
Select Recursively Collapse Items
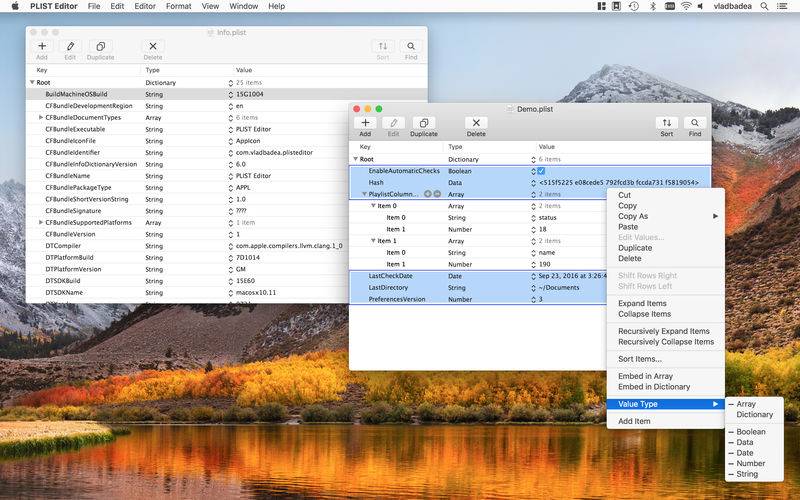665,342
